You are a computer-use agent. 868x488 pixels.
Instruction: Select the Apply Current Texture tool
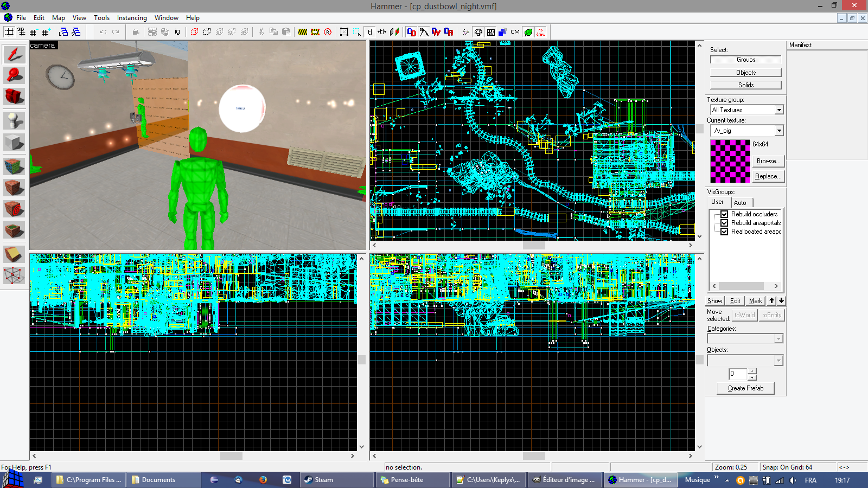coord(14,188)
